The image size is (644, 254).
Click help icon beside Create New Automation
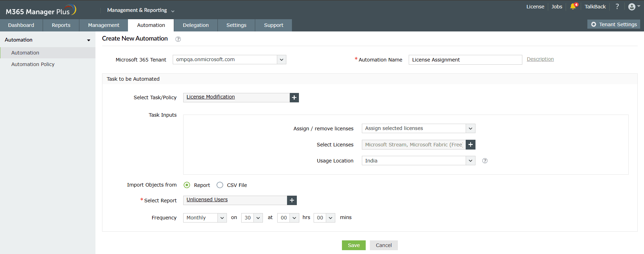(178, 39)
